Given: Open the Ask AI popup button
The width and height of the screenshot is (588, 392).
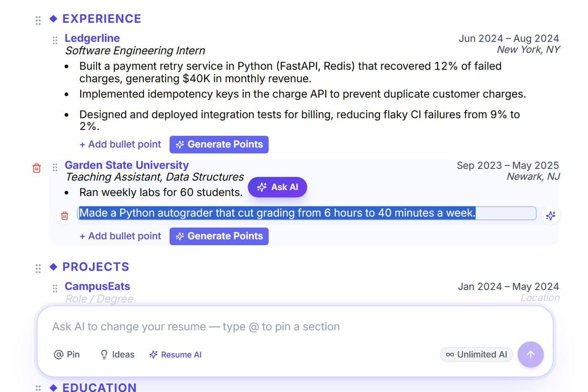Looking at the screenshot, I should click(277, 187).
